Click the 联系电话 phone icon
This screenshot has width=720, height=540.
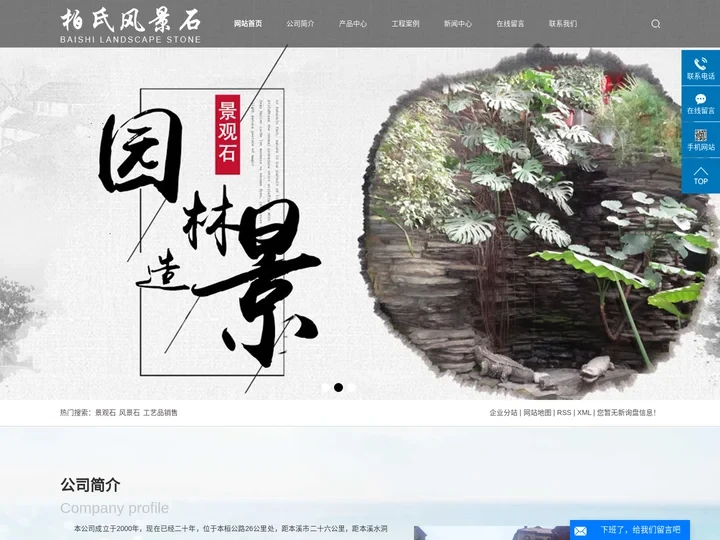pos(700,64)
